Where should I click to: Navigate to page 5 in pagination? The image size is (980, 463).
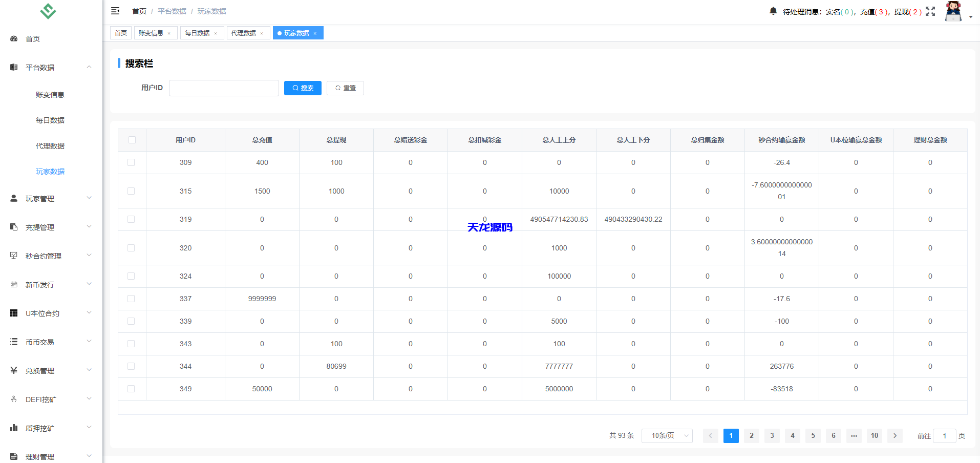coord(813,435)
